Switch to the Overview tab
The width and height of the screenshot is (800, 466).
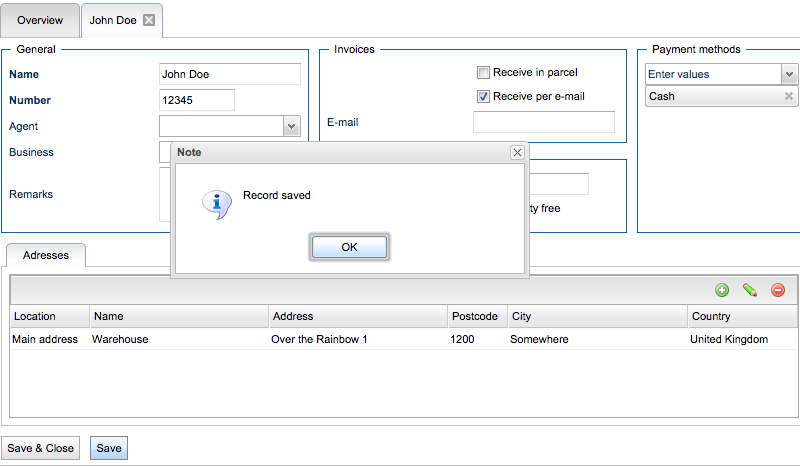[40, 20]
